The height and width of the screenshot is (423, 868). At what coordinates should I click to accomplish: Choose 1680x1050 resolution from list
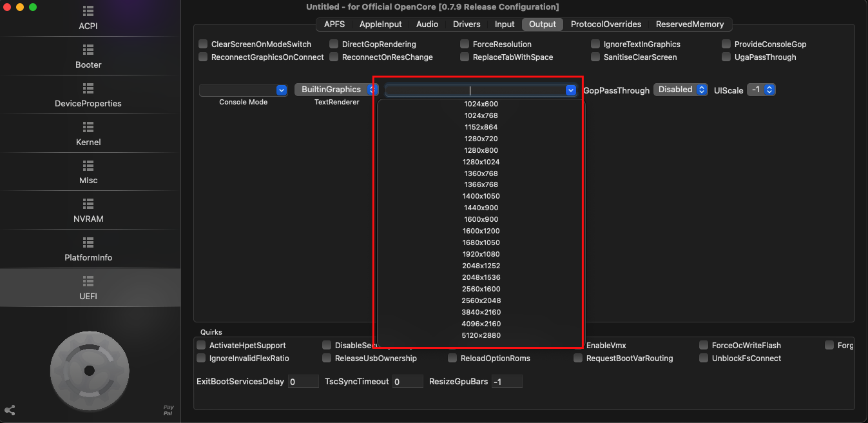pos(481,242)
